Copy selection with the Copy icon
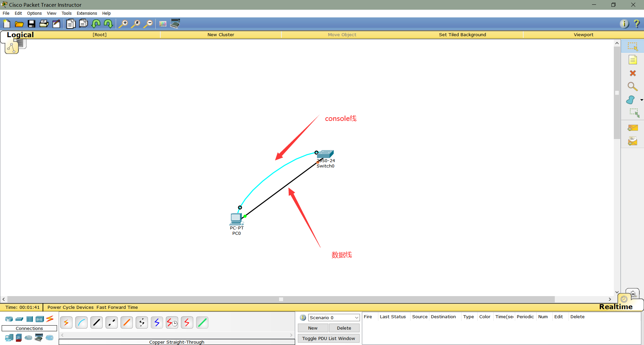Viewport: 644px width, 345px height. (x=71, y=24)
